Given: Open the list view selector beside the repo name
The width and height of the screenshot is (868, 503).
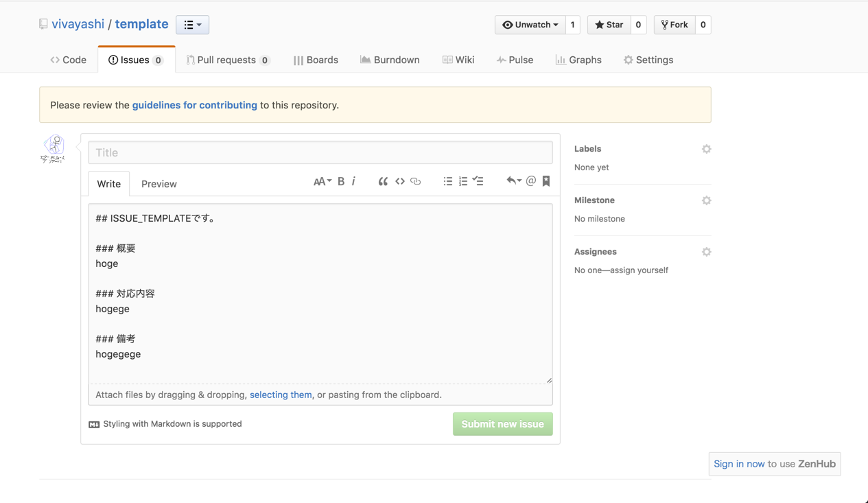Looking at the screenshot, I should (192, 24).
